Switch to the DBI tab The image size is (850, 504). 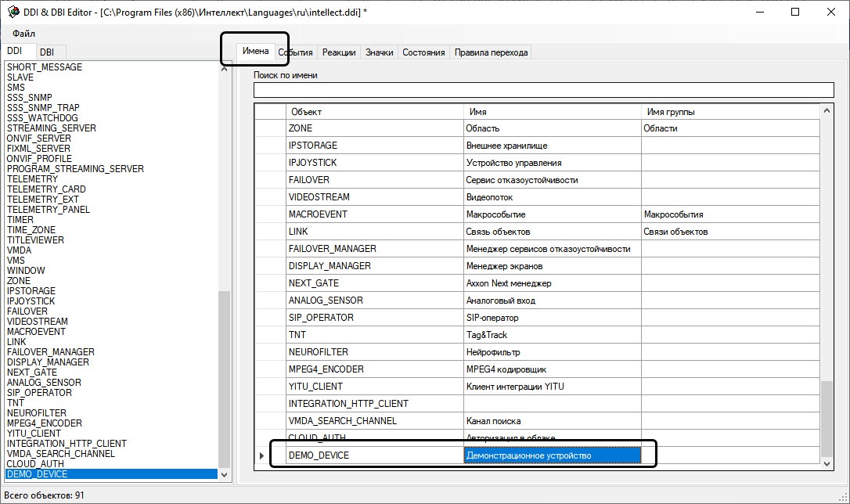[47, 52]
